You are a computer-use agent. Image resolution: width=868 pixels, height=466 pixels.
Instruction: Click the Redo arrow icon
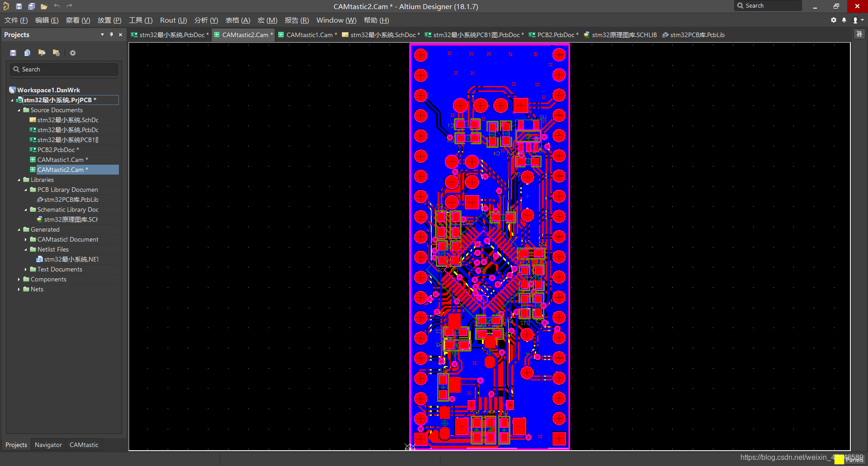[x=69, y=6]
